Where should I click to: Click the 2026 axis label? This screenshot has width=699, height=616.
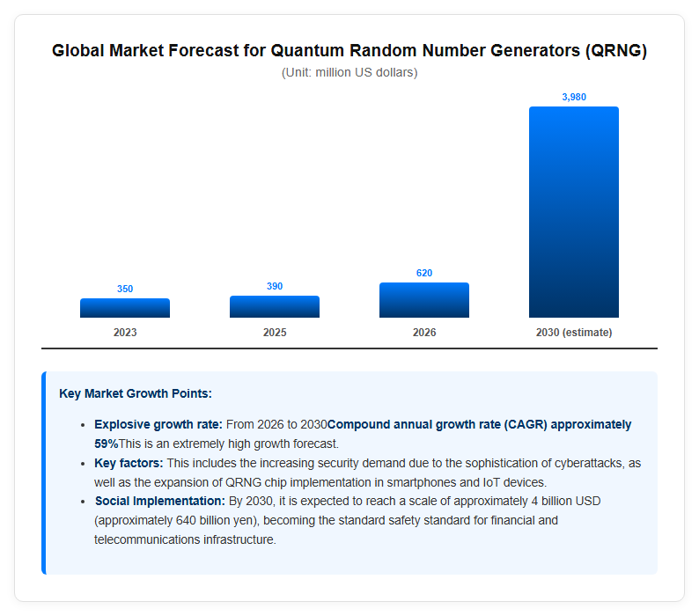click(424, 333)
